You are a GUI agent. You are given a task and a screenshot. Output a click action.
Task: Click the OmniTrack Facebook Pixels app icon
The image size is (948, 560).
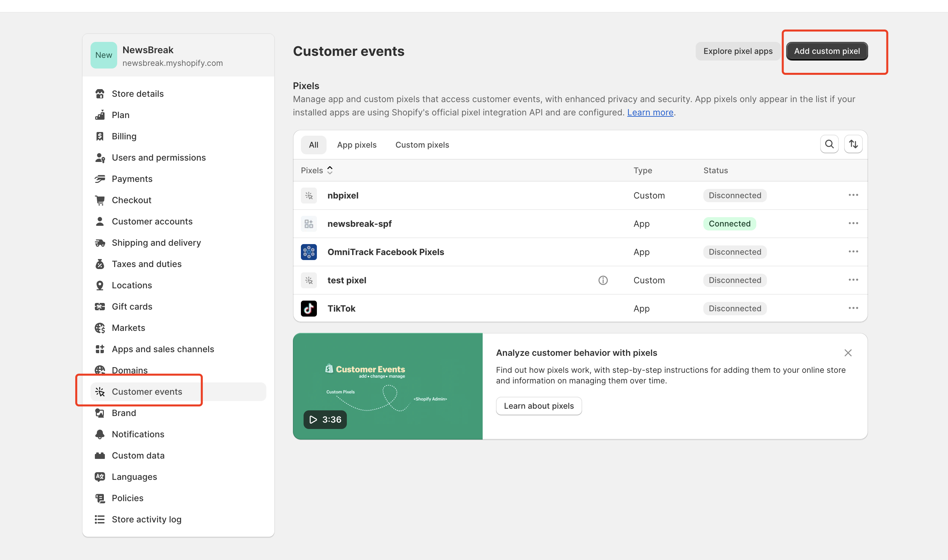pyautogui.click(x=309, y=252)
